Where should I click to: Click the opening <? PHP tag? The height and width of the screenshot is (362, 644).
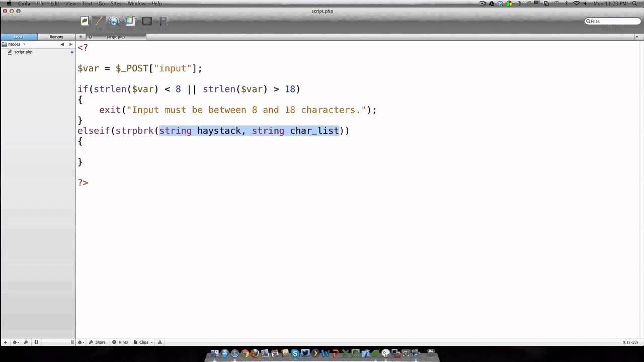(x=83, y=48)
